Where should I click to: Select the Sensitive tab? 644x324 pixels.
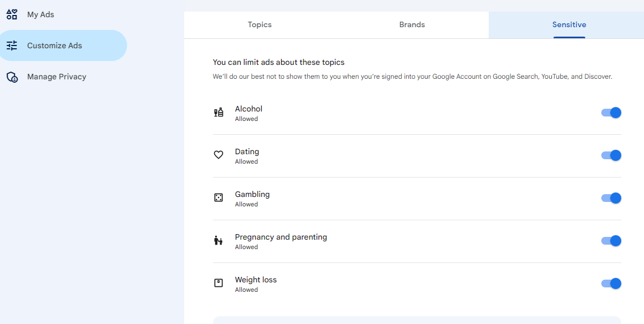(x=569, y=24)
